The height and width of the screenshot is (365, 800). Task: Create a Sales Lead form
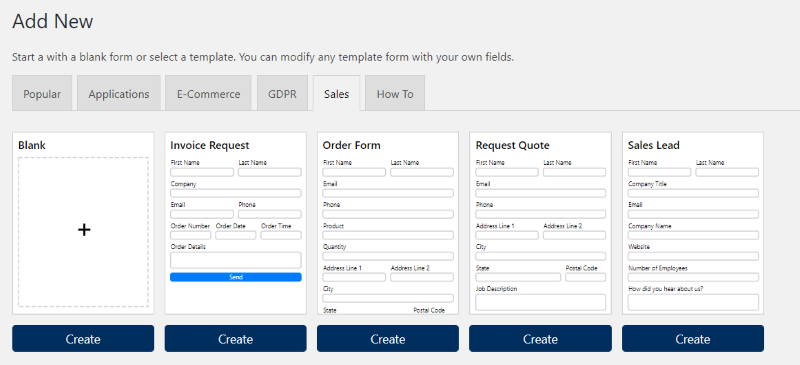tap(693, 339)
